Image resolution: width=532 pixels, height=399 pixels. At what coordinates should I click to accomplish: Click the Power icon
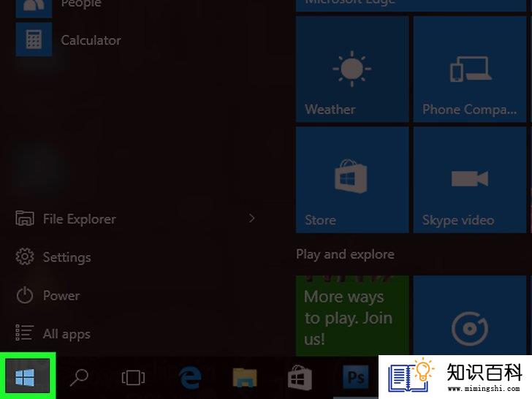[24, 295]
